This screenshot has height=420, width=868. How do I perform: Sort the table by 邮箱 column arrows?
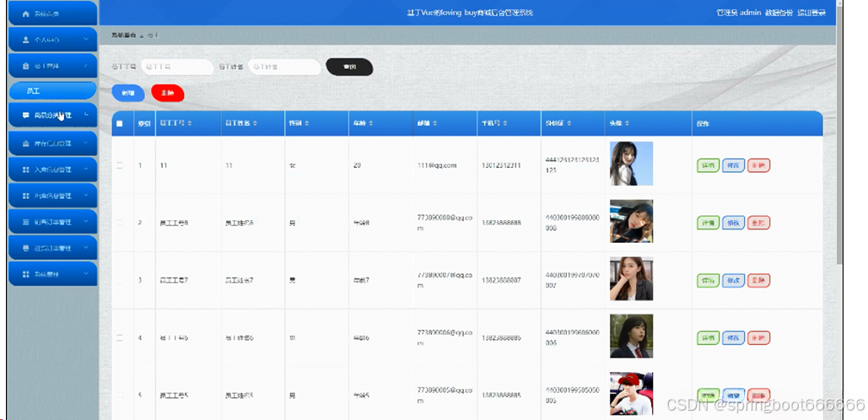tap(435, 124)
